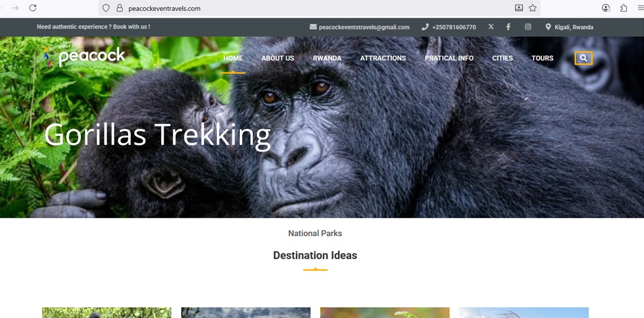Reload the page with refresh icon

pos(33,8)
